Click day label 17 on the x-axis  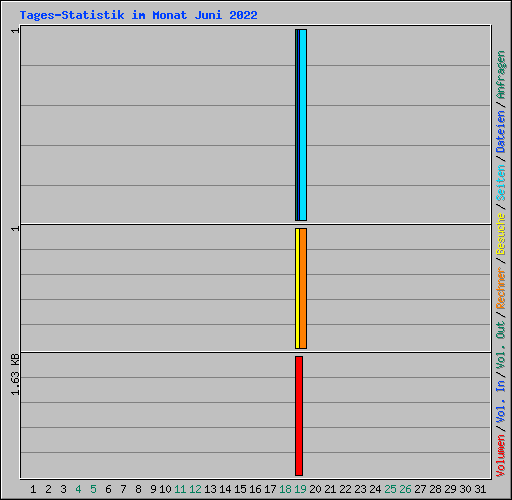270,489
